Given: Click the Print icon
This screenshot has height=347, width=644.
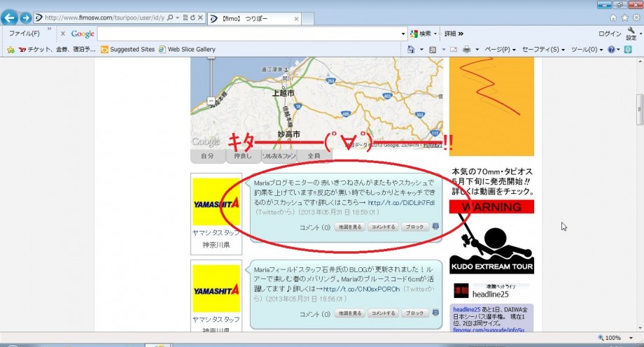Looking at the screenshot, I should tap(467, 50).
